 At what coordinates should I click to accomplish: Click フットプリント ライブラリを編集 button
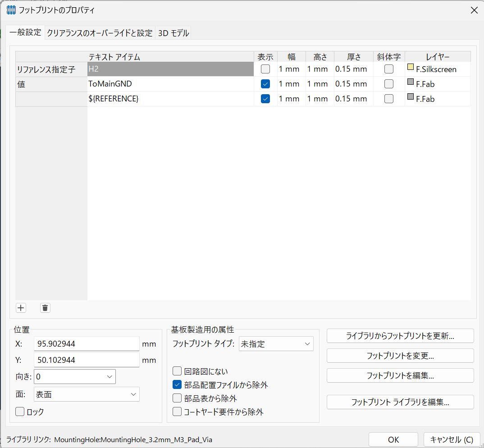[x=400, y=402]
